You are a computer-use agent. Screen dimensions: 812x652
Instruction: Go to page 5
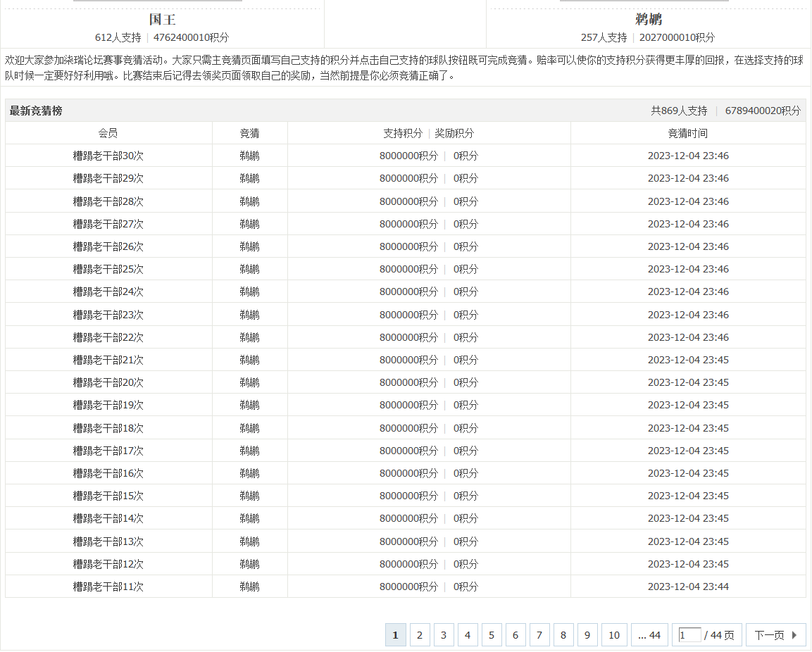(x=492, y=634)
